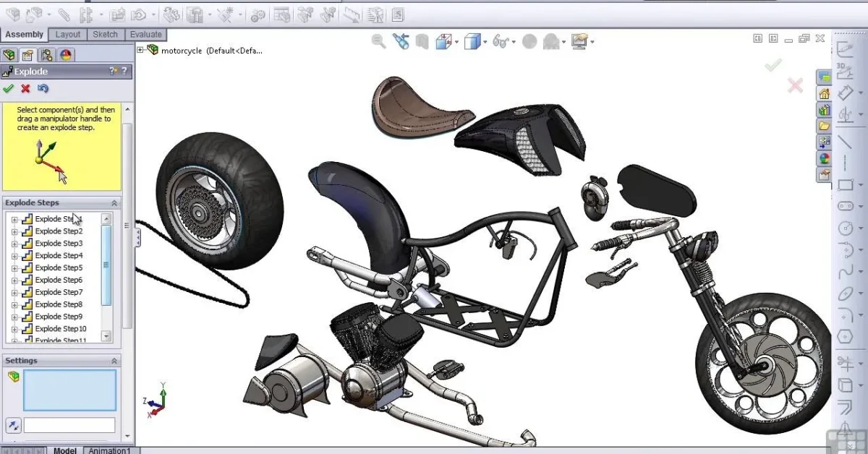Open the Rectangle tool dropdown arrow

pos(861,186)
